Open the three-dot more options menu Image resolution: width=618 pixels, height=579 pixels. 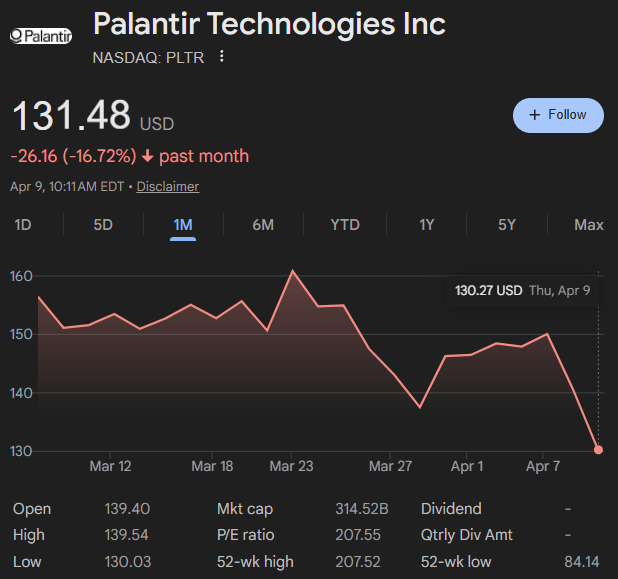pos(222,57)
